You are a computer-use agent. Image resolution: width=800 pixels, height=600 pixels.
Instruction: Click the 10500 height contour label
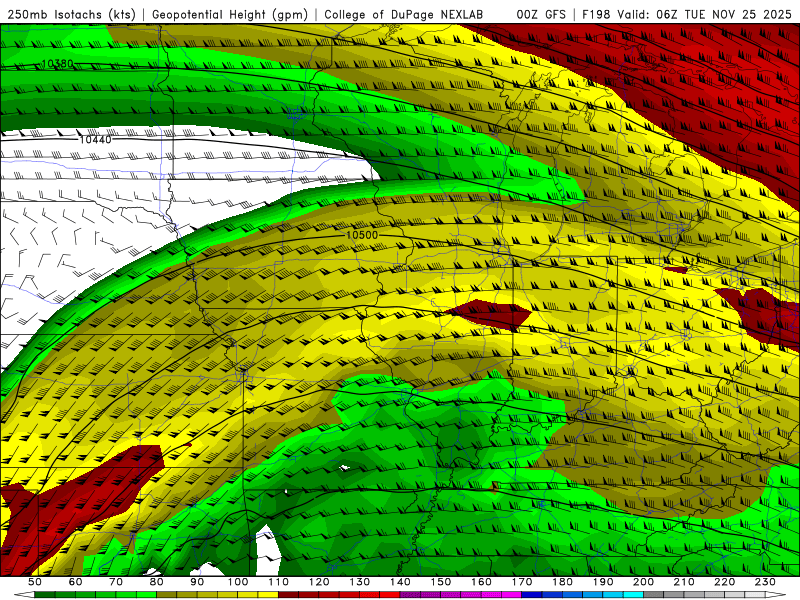[362, 235]
